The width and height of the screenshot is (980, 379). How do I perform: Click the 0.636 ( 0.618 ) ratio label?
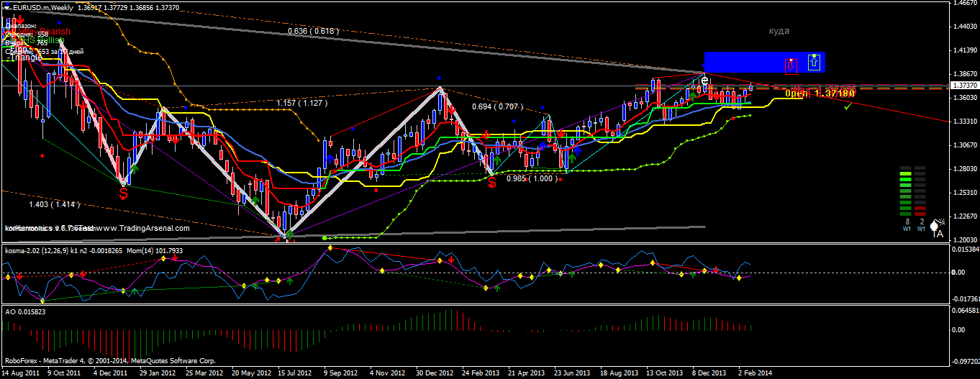click(x=313, y=31)
